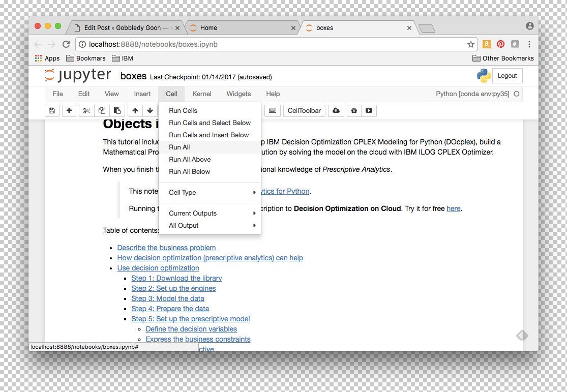Follow the 'here' free trial link

pyautogui.click(x=454, y=208)
